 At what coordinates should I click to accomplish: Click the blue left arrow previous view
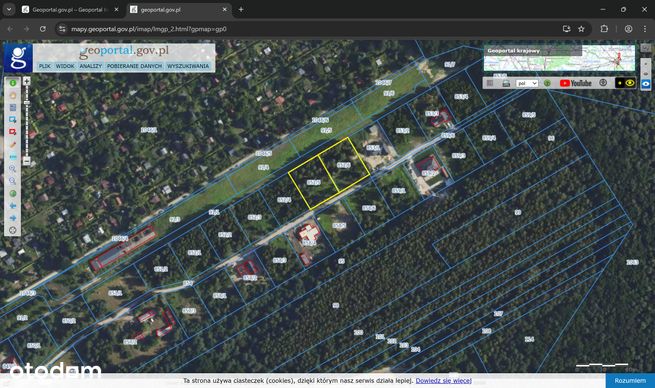click(x=13, y=206)
